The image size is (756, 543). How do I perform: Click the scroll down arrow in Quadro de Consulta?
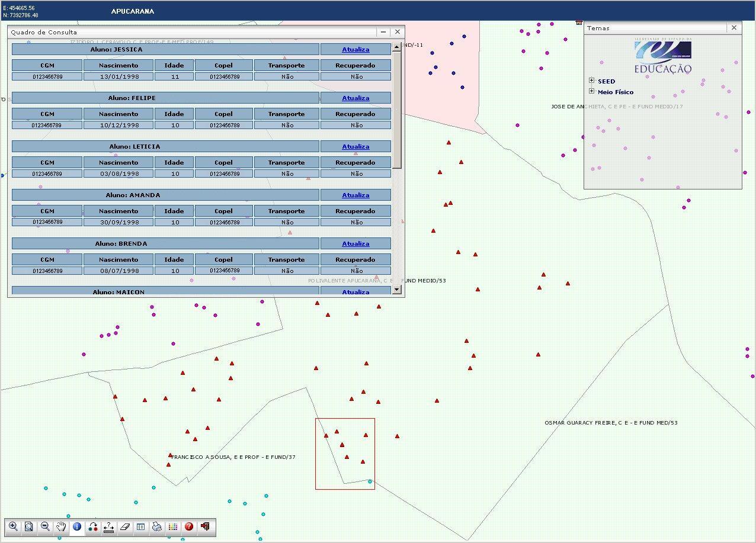[397, 290]
